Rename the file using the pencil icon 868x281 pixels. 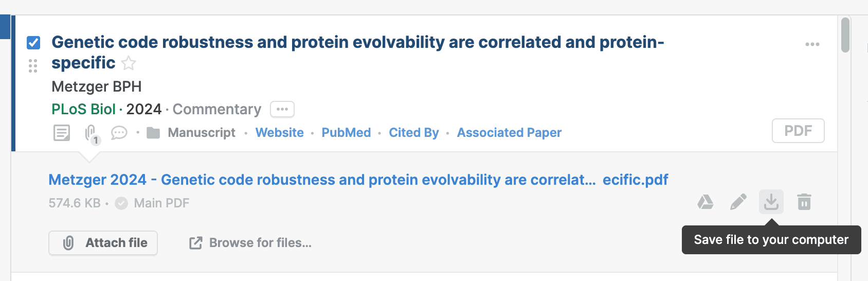pos(738,202)
